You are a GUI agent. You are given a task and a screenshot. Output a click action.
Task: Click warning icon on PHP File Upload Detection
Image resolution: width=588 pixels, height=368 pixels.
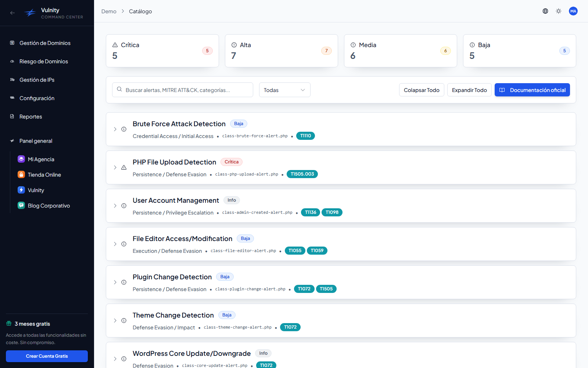pyautogui.click(x=124, y=167)
